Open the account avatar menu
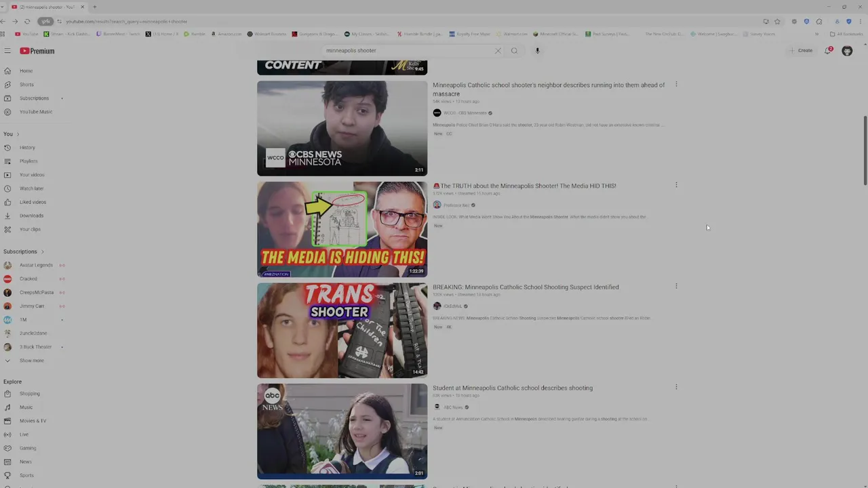Image resolution: width=868 pixels, height=488 pixels. pyautogui.click(x=847, y=51)
